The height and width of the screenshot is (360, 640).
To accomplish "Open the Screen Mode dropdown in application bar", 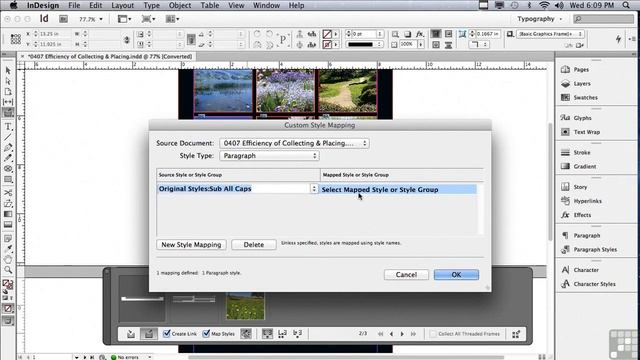I will point(148,19).
